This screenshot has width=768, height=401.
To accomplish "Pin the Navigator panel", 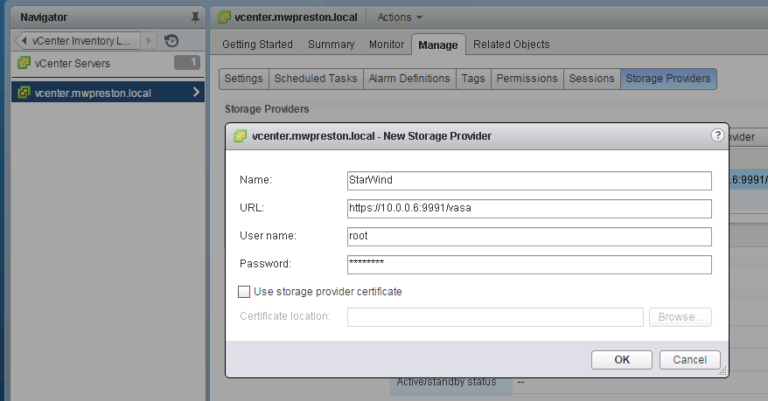I will pyautogui.click(x=195, y=18).
